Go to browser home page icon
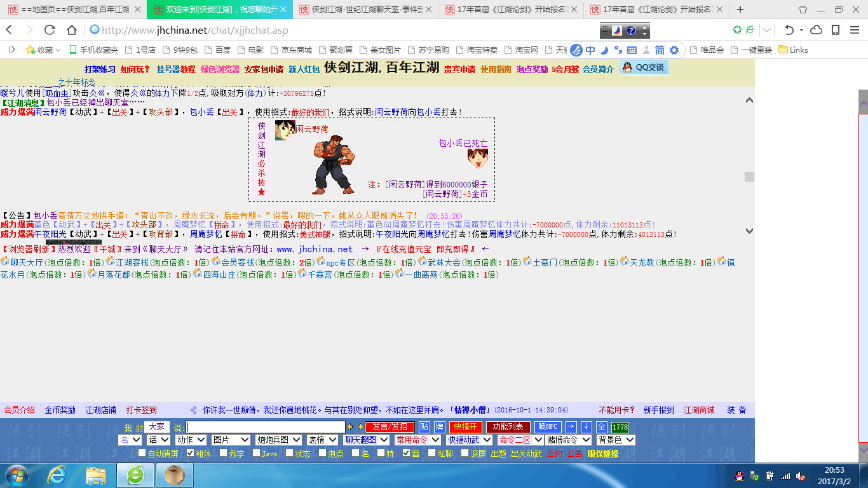The width and height of the screenshot is (868, 488). (x=72, y=30)
